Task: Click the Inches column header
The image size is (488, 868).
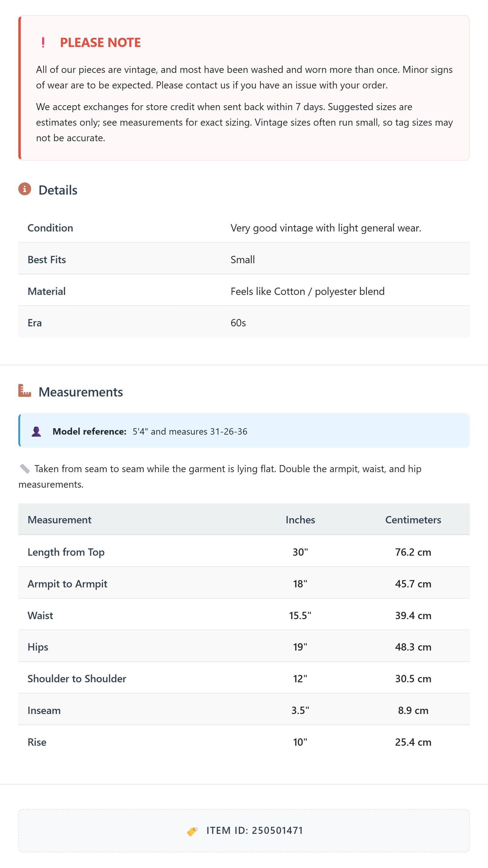Action: (300, 520)
